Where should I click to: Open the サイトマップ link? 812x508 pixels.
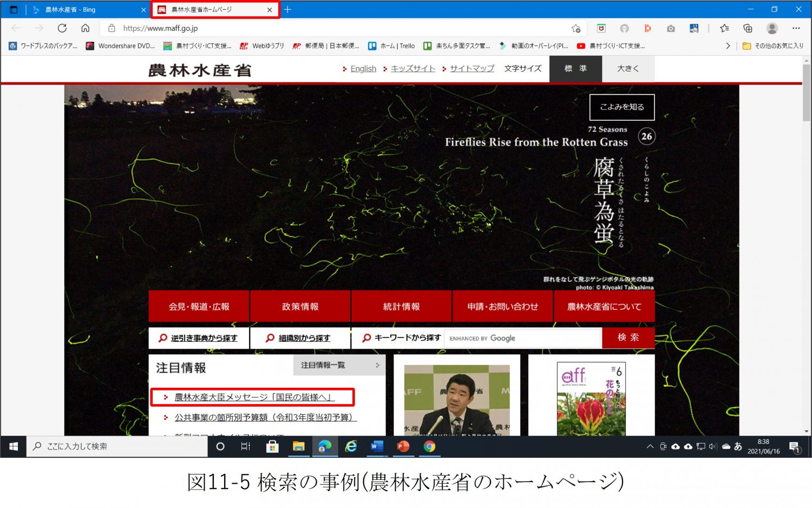[472, 69]
